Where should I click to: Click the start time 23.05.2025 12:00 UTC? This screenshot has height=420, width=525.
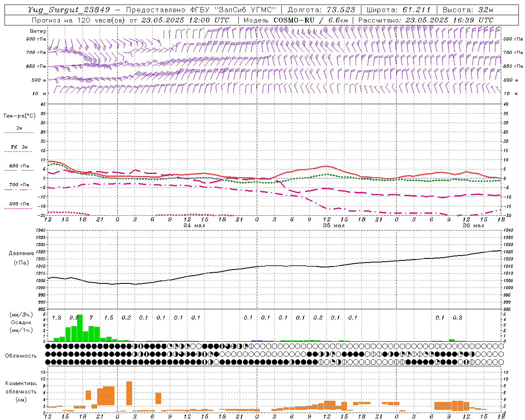tap(185, 20)
